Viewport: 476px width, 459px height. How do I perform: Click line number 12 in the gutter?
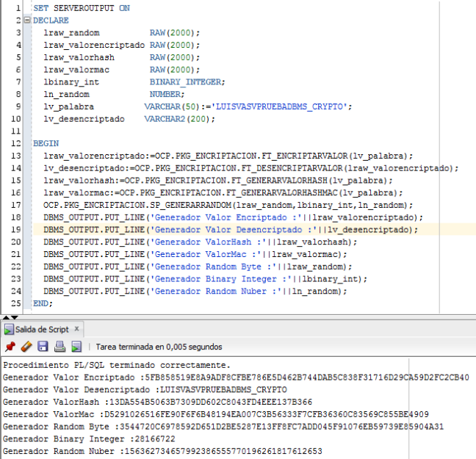pos(16,143)
